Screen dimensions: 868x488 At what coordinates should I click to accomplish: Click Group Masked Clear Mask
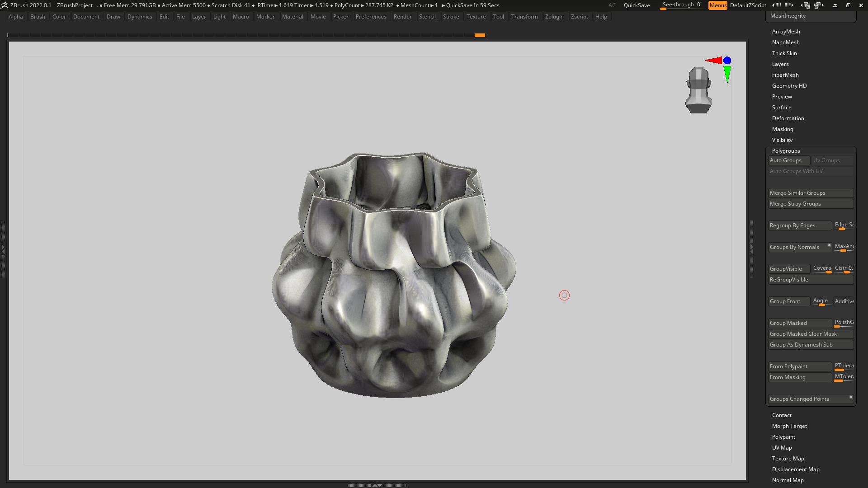tap(811, 334)
